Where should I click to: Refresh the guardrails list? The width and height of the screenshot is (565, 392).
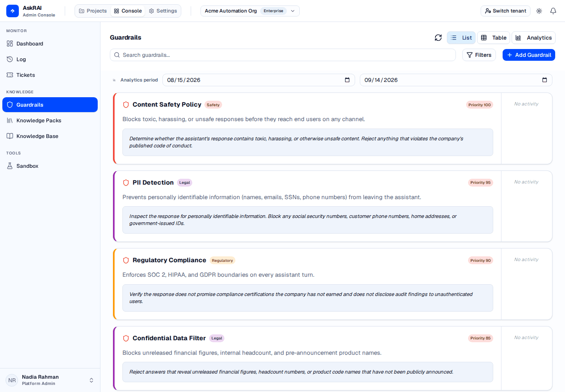click(x=438, y=38)
